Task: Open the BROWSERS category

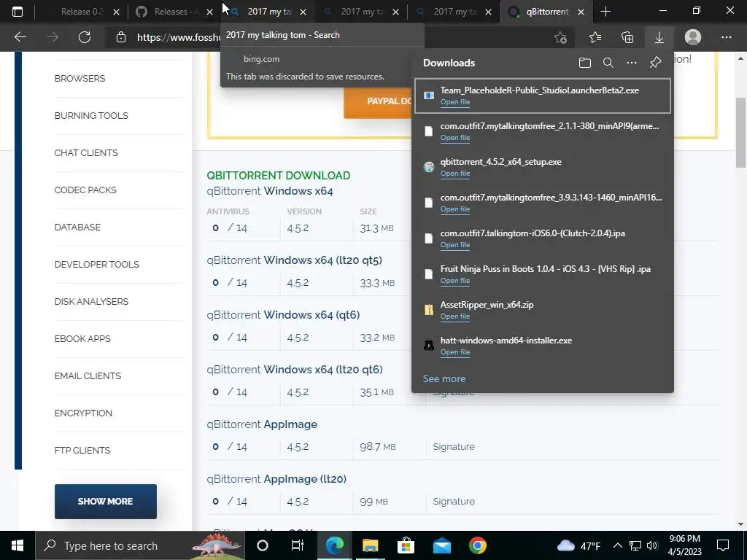Action: (x=80, y=79)
